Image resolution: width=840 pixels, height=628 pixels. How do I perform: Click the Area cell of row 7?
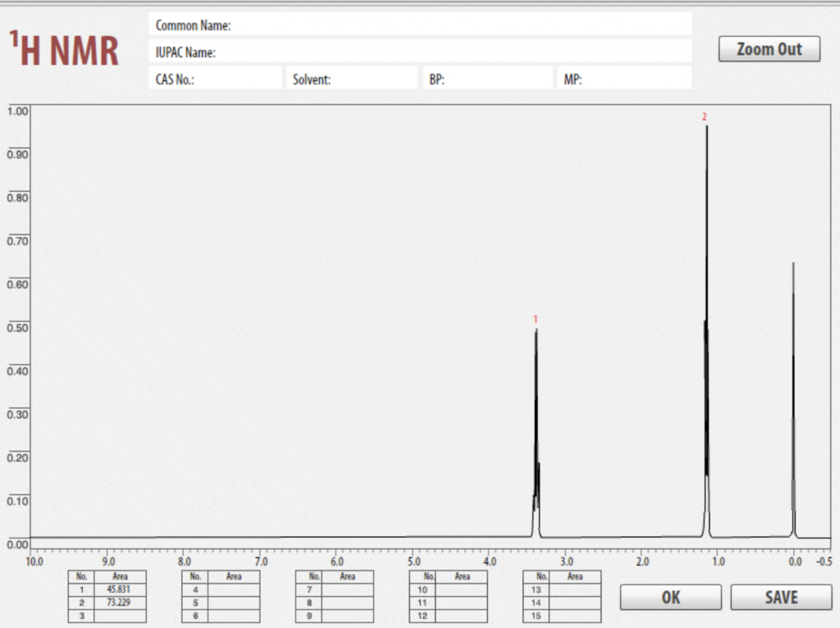click(x=347, y=589)
